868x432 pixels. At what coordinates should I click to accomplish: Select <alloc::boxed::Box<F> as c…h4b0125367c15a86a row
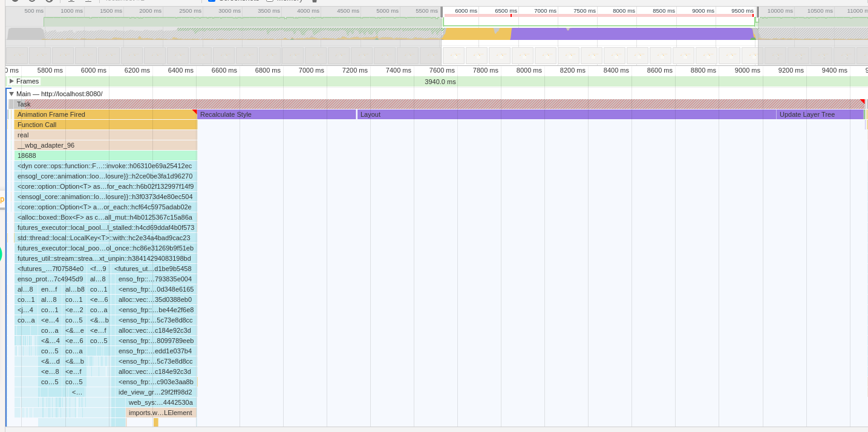(106, 217)
